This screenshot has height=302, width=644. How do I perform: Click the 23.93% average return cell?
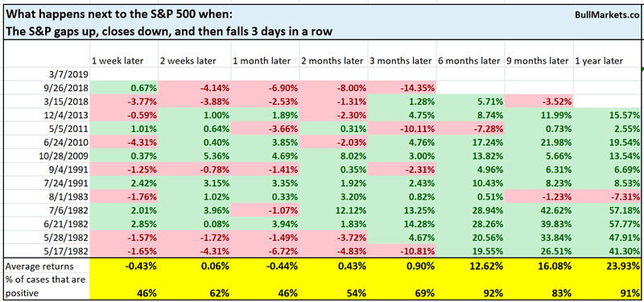(x=605, y=266)
